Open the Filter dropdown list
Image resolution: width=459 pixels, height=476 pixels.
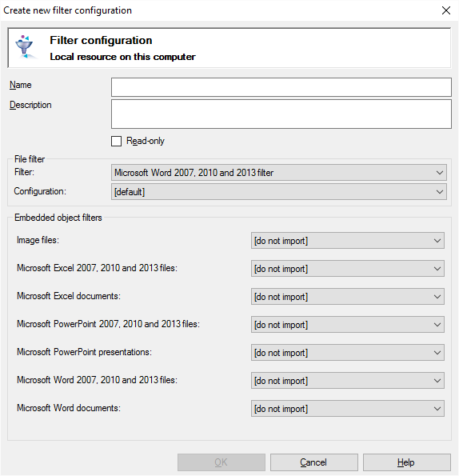tap(279, 173)
